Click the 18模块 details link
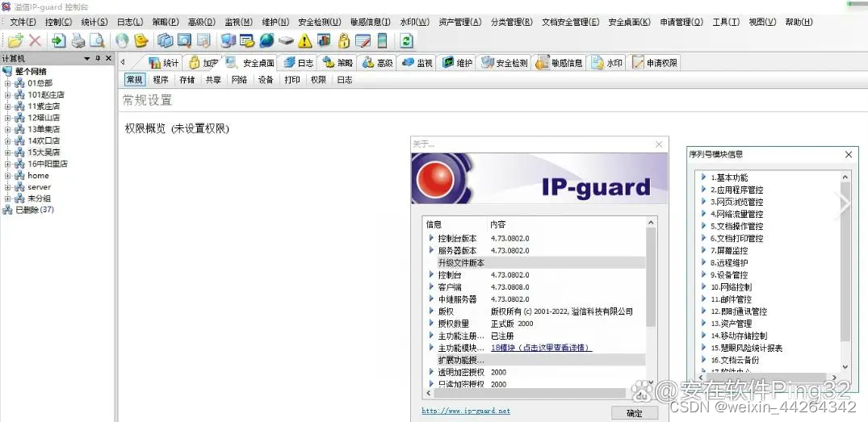This screenshot has height=422, width=868. (542, 348)
